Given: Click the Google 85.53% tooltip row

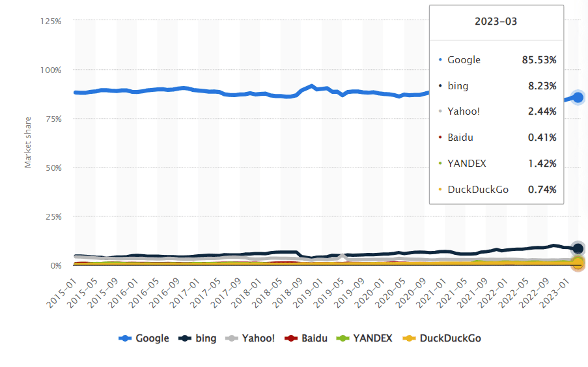Looking at the screenshot, I should [x=497, y=60].
